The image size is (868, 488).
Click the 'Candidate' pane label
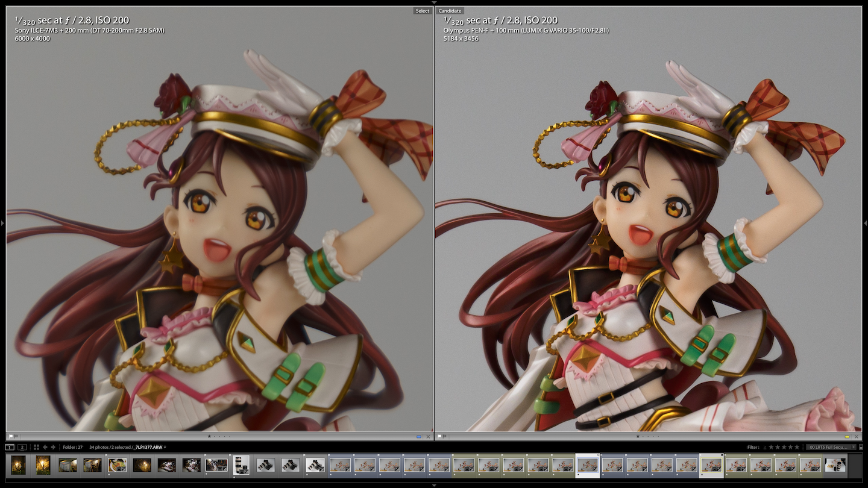click(450, 11)
